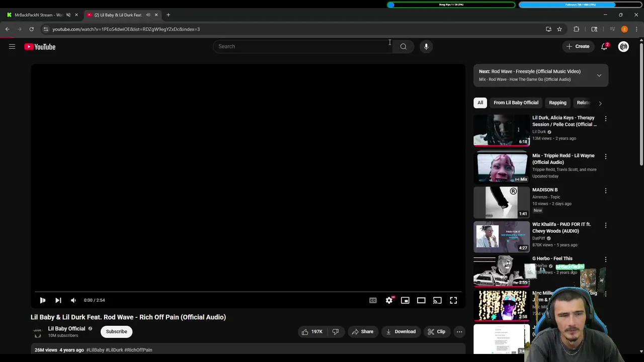Image resolution: width=644 pixels, height=362 pixels.
Task: Open more actions ellipsis below video
Action: click(459, 332)
